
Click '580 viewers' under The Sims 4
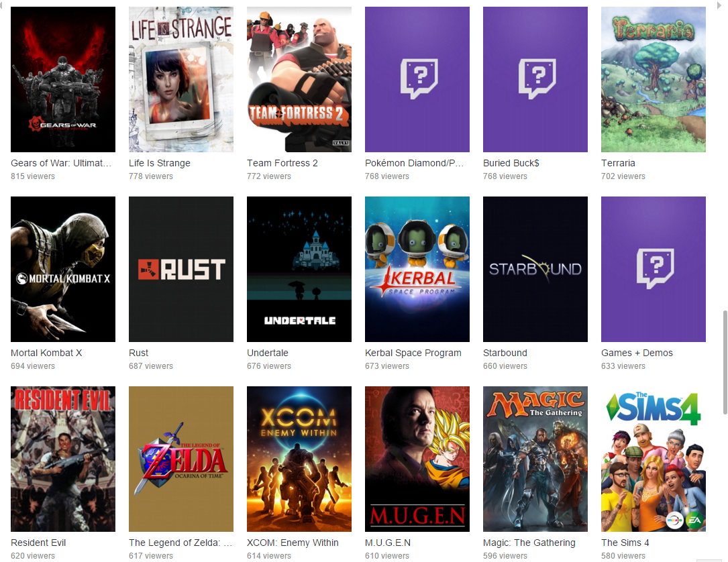click(623, 556)
